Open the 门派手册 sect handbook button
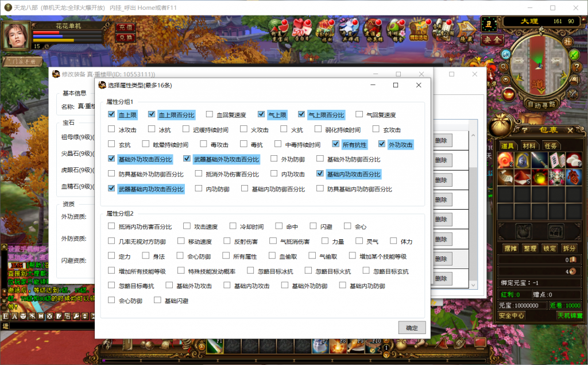This screenshot has width=588, height=365. 23,62
